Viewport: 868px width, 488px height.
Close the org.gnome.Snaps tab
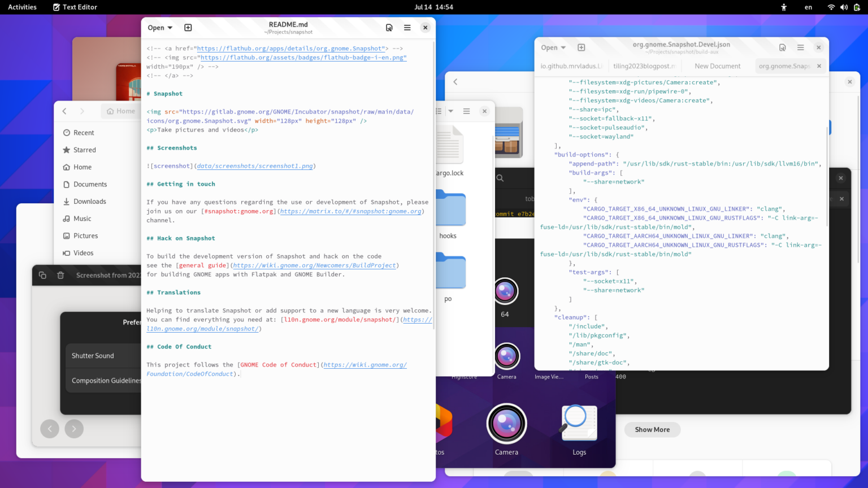pos(819,66)
